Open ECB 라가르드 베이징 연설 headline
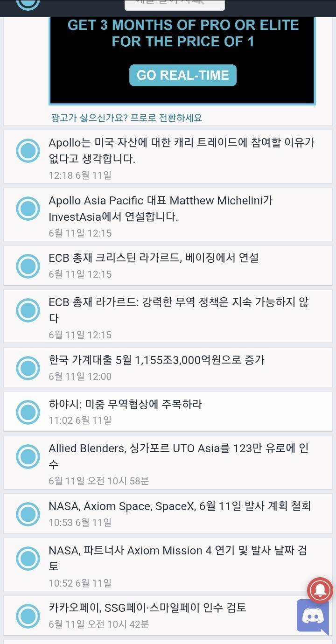The width and height of the screenshot is (336, 644). (x=154, y=258)
